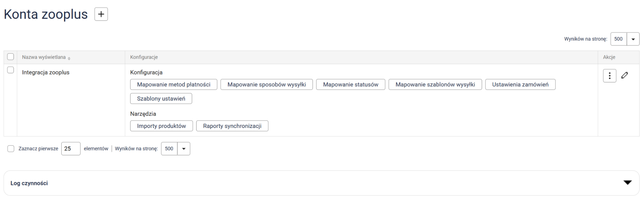The height and width of the screenshot is (200, 644).
Task: Toggle the select-all checkbox in table header
Action: coord(11,57)
